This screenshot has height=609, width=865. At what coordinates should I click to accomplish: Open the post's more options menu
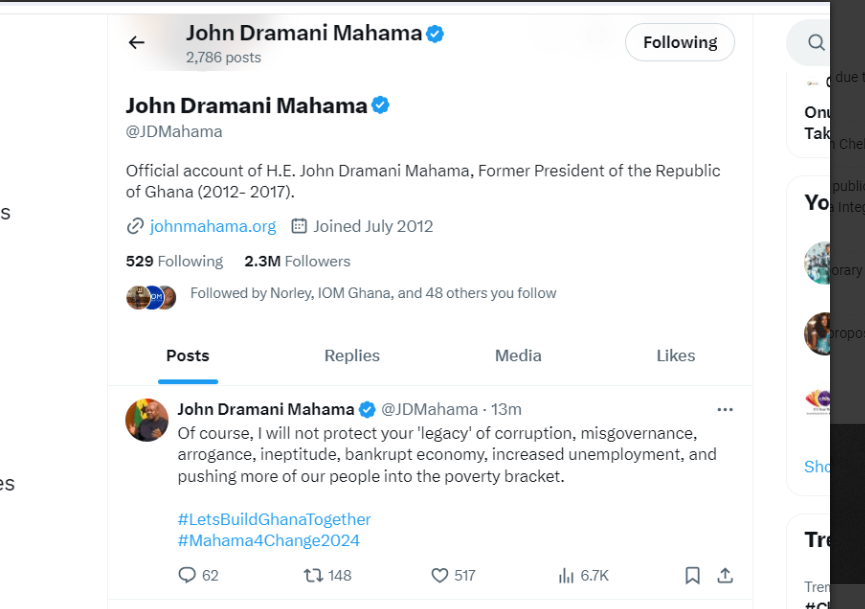point(725,409)
